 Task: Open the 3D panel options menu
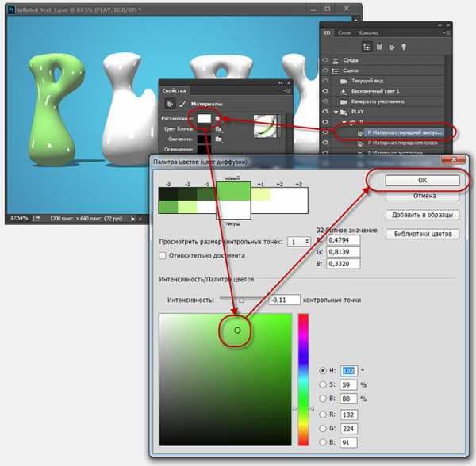point(447,32)
